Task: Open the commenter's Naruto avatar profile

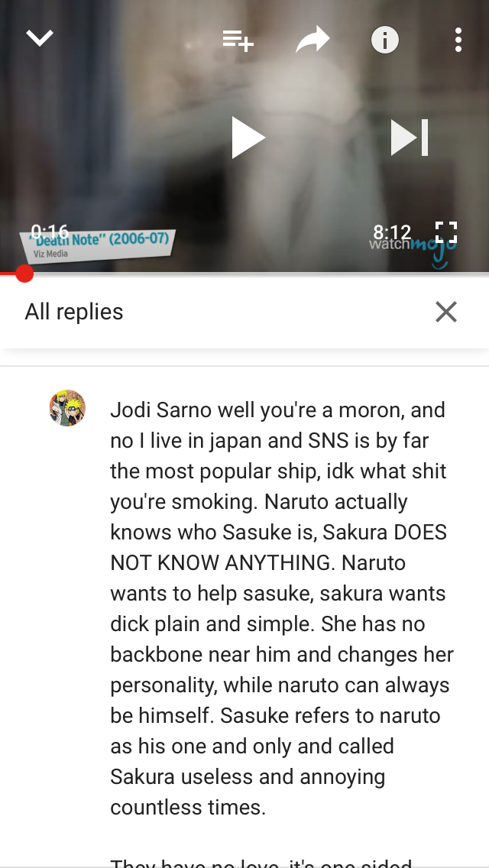Action: click(67, 408)
